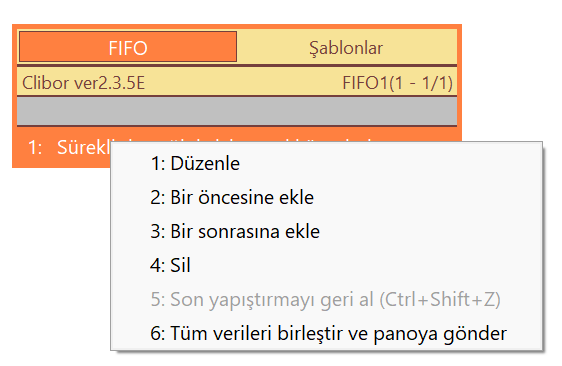Click the word "Düzenle" in the popup menu
The image size is (562, 366).
tap(205, 163)
